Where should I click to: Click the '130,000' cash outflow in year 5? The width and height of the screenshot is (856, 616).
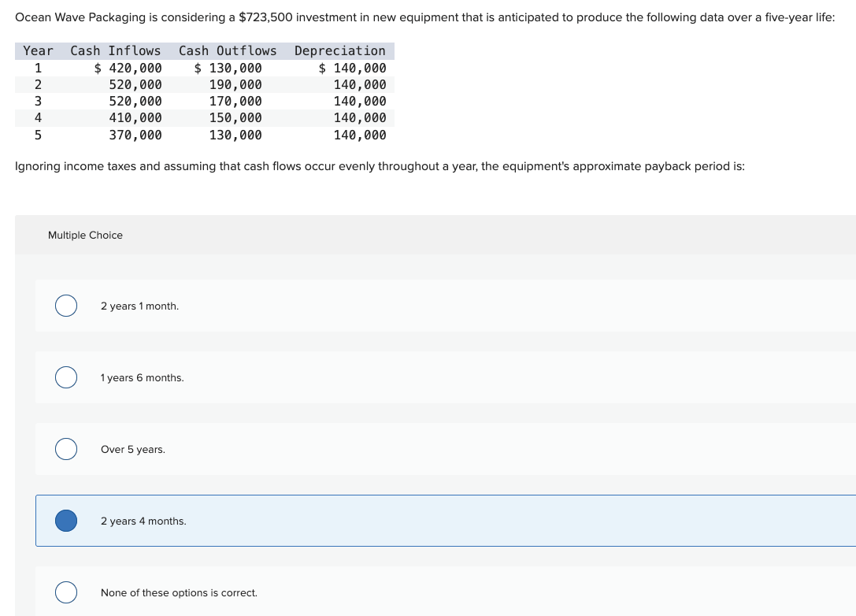[235, 135]
